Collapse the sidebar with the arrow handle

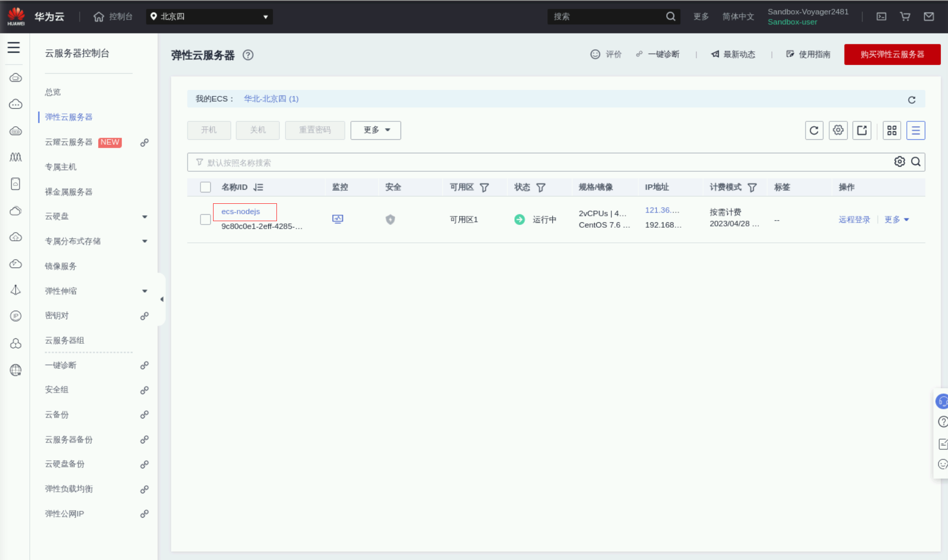[x=162, y=299]
